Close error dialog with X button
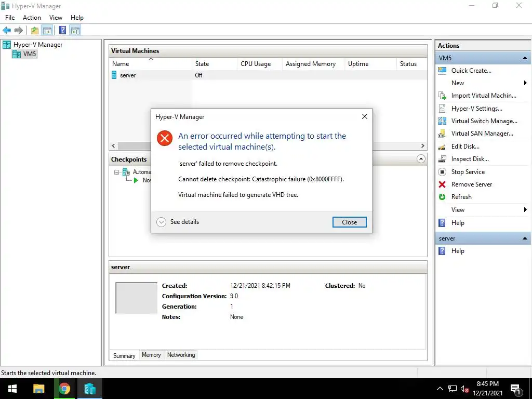Image resolution: width=532 pixels, height=399 pixels. (365, 116)
